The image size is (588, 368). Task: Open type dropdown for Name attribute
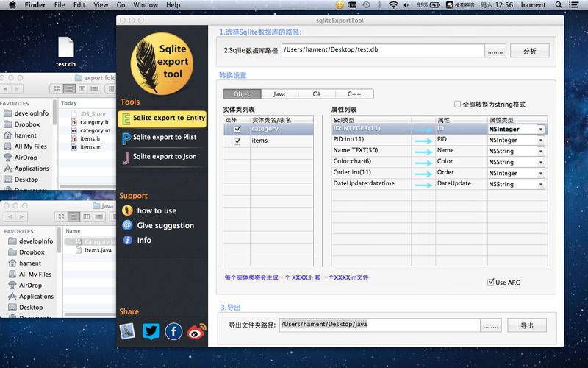(x=541, y=152)
